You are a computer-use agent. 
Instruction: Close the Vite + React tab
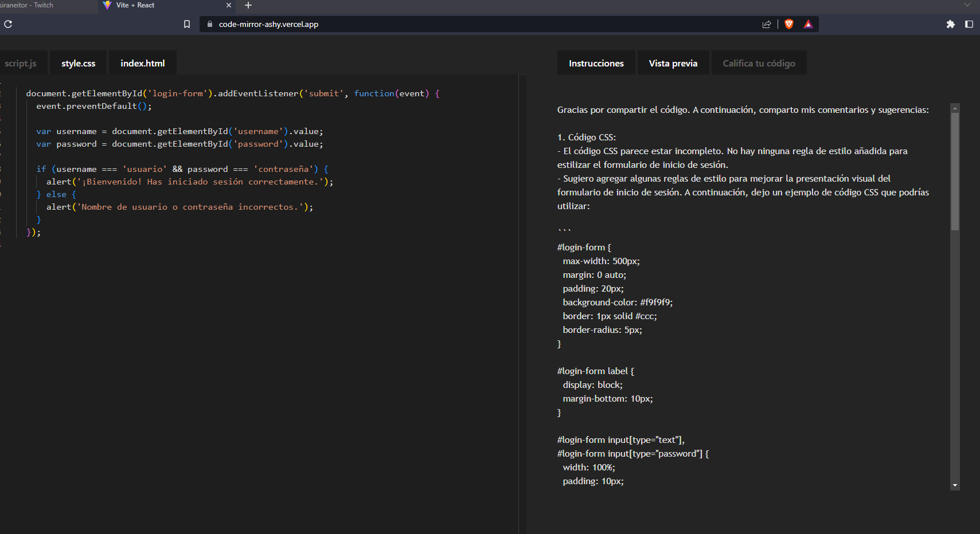point(229,5)
